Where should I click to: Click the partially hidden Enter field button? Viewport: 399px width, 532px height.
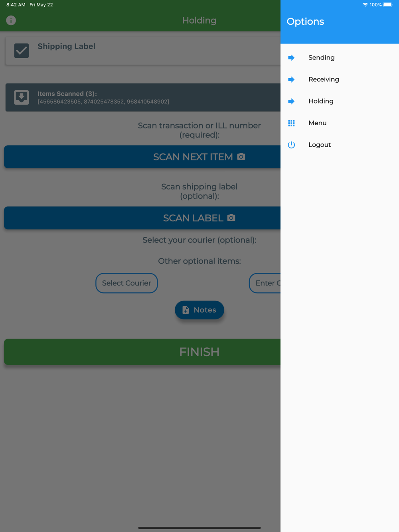[265, 283]
